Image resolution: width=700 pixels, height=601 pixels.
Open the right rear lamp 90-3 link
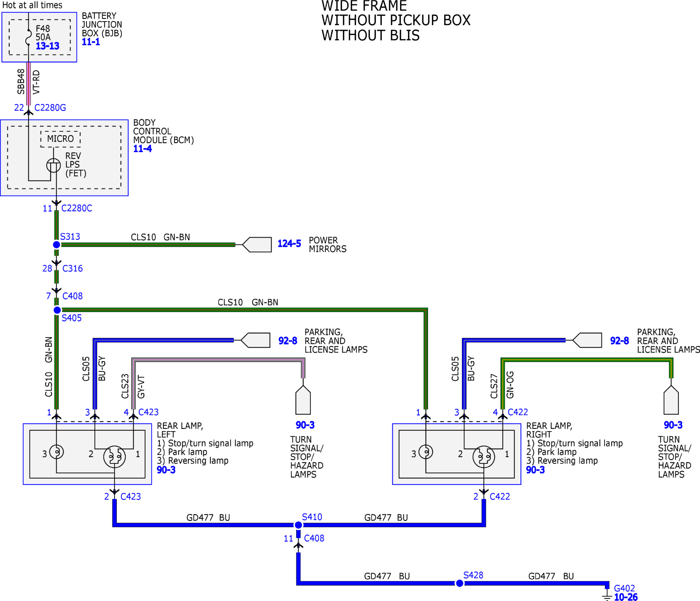[x=535, y=470]
